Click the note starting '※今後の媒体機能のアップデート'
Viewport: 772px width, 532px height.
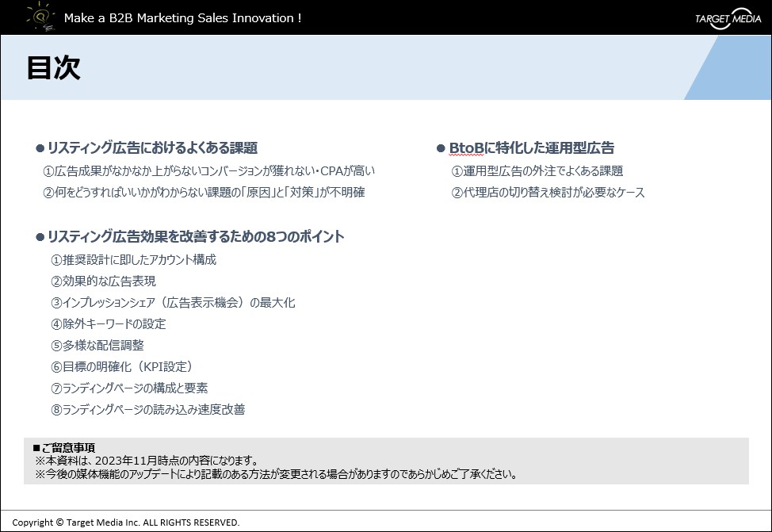[x=277, y=474]
